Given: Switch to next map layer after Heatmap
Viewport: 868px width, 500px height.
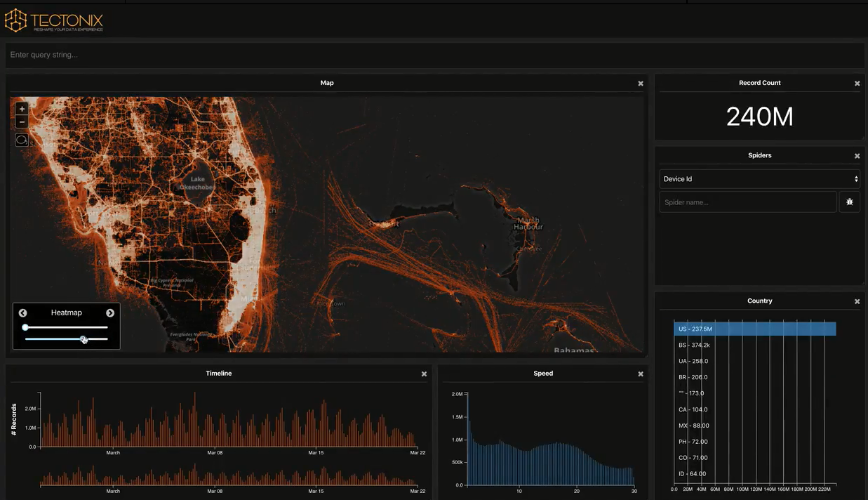Looking at the screenshot, I should pyautogui.click(x=110, y=313).
